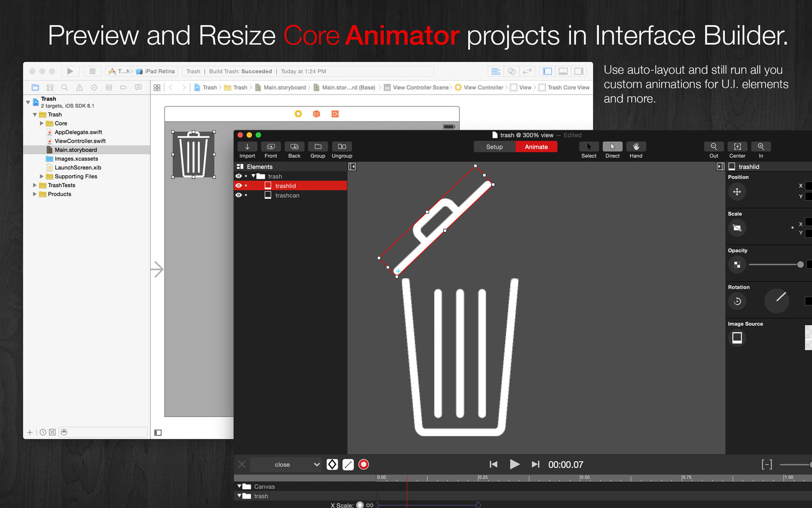Expand the Core folder in Xcode
This screenshot has width=812, height=508.
click(42, 123)
